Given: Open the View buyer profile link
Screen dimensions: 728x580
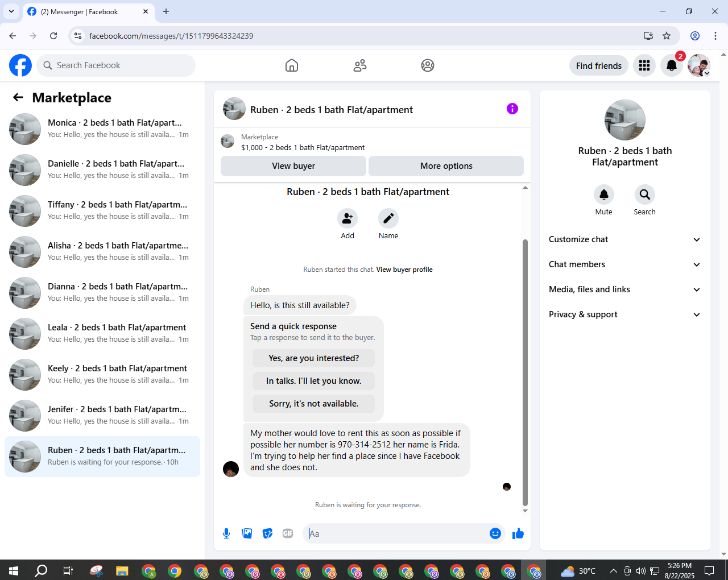Looking at the screenshot, I should [x=404, y=270].
